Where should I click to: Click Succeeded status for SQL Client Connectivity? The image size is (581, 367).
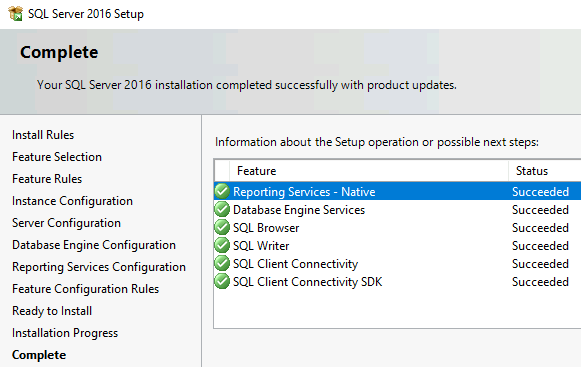(x=540, y=264)
